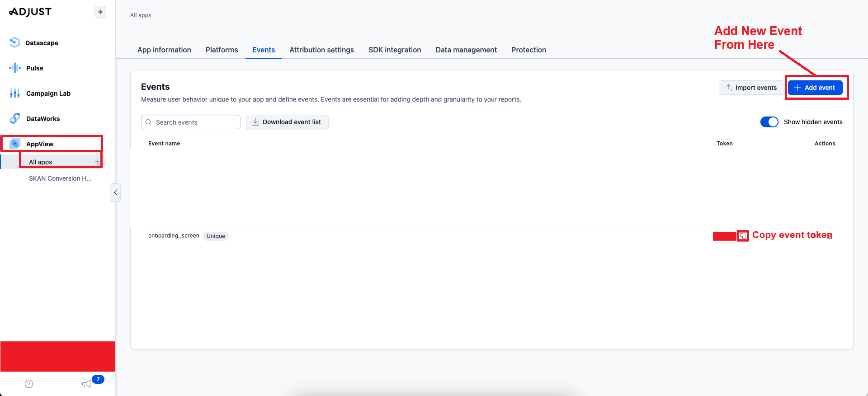
Task: Click the Import events button
Action: pyautogui.click(x=750, y=88)
